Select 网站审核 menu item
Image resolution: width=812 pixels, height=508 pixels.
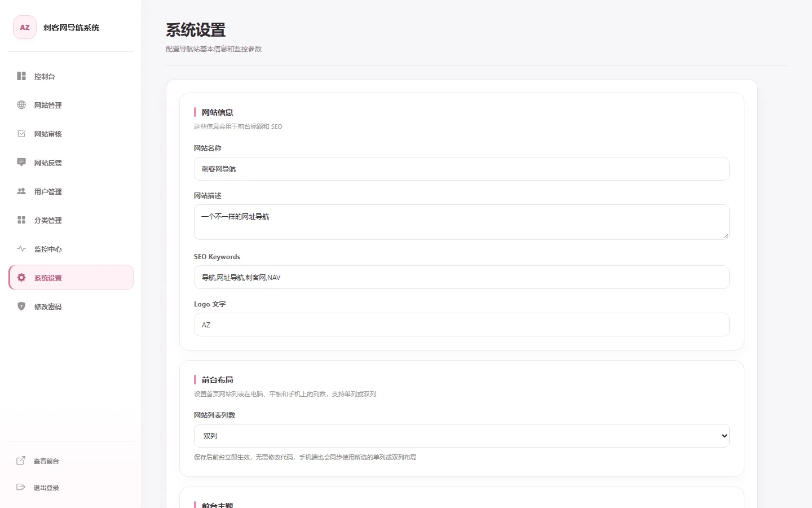71,134
